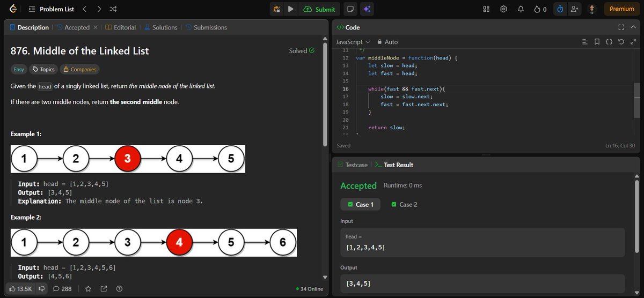This screenshot has height=298, width=644.
Task: Open the notes sticky icon
Action: pos(350,9)
